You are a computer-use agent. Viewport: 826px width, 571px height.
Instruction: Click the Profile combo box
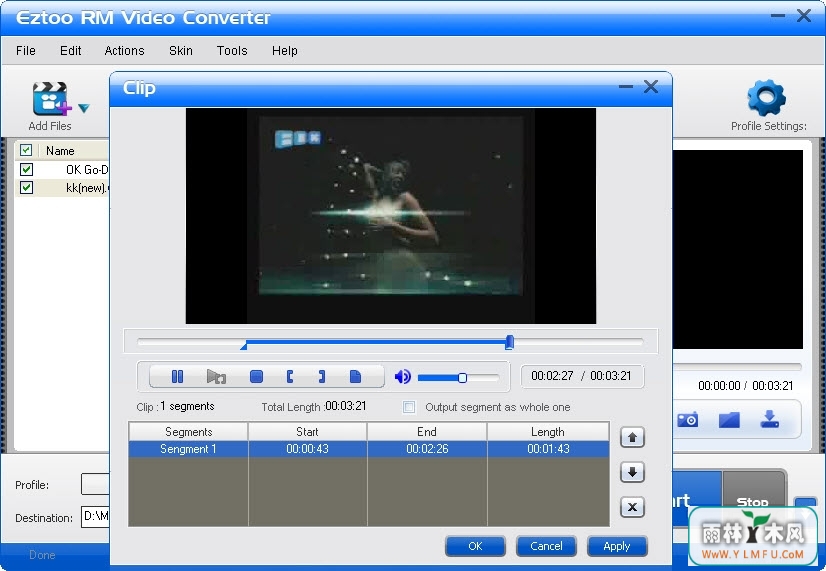[x=95, y=484]
